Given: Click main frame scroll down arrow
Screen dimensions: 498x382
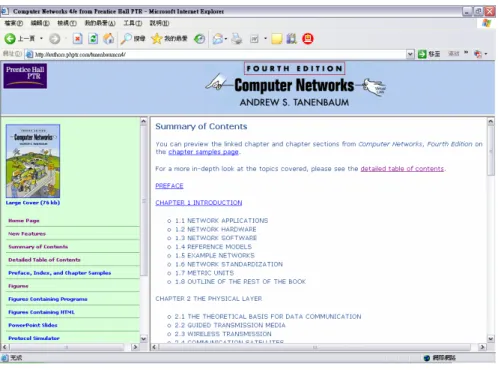Looking at the screenshot, I should (491, 339).
